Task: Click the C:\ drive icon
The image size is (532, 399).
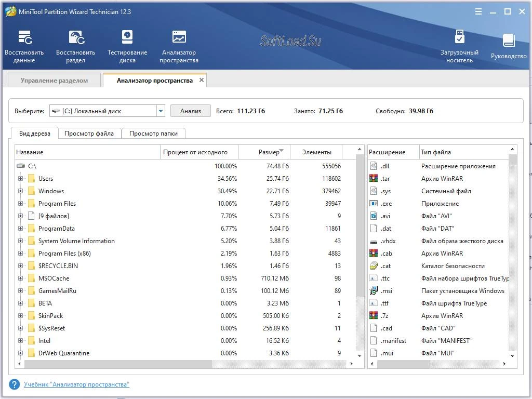Action: point(21,166)
